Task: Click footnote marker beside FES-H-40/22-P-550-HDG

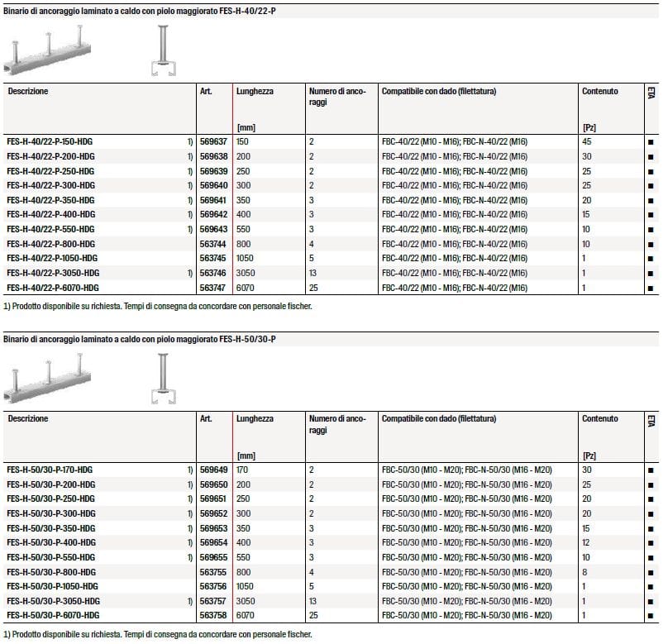Action: point(190,229)
